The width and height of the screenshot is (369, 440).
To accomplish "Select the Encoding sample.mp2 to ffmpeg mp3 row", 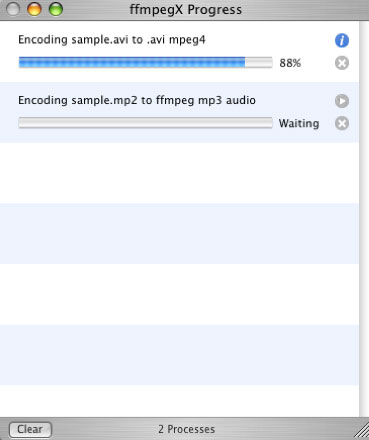I will click(x=179, y=112).
